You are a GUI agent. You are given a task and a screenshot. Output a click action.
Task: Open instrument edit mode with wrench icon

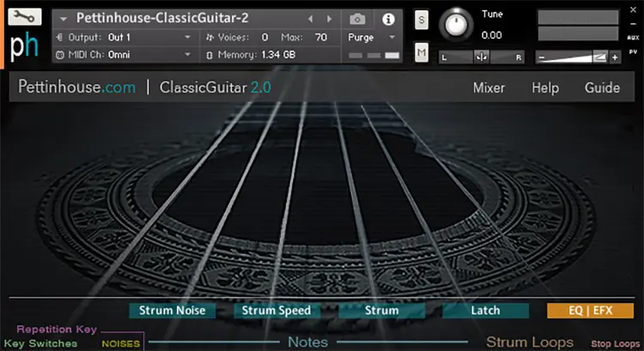[x=25, y=17]
